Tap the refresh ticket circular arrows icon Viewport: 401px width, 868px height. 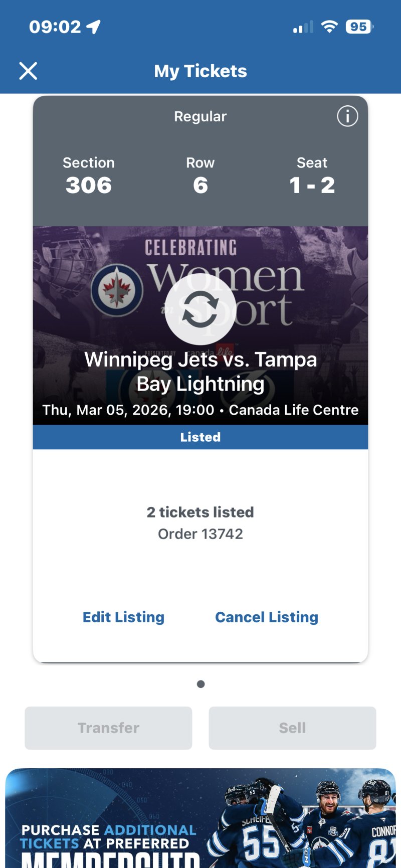click(200, 309)
